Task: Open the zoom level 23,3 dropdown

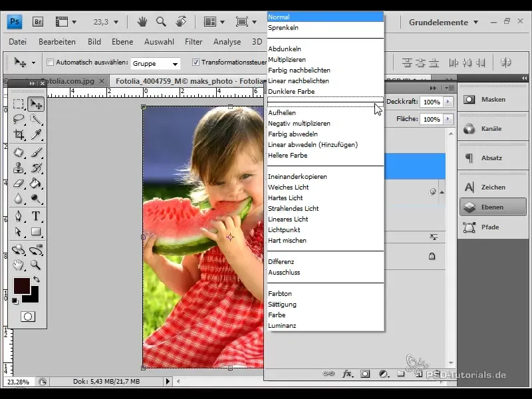Action: pyautogui.click(x=116, y=22)
